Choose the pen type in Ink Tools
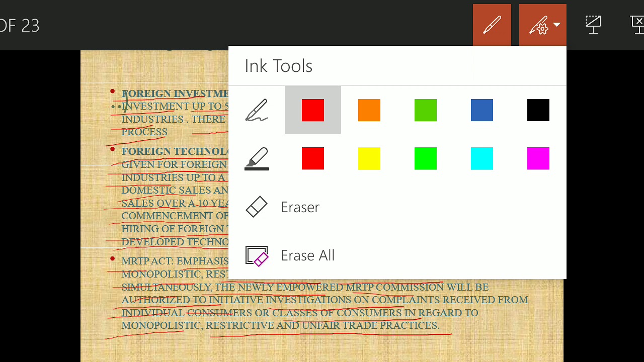644x362 pixels. (257, 110)
